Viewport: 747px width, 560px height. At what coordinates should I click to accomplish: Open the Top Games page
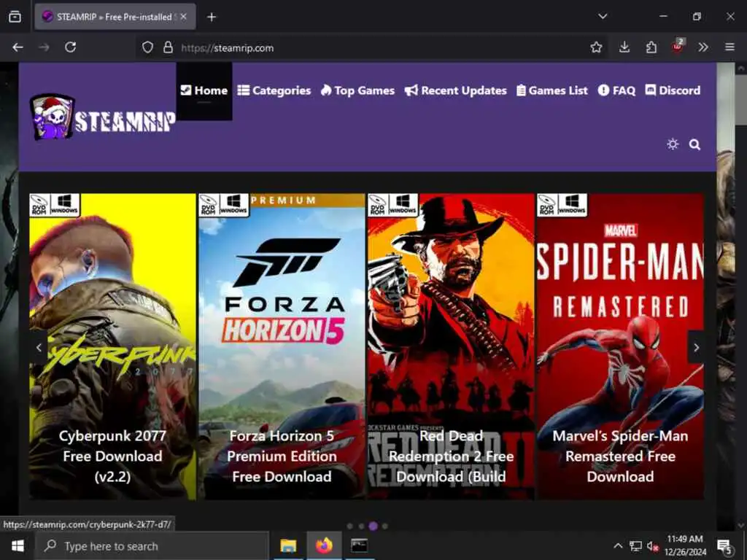(357, 90)
